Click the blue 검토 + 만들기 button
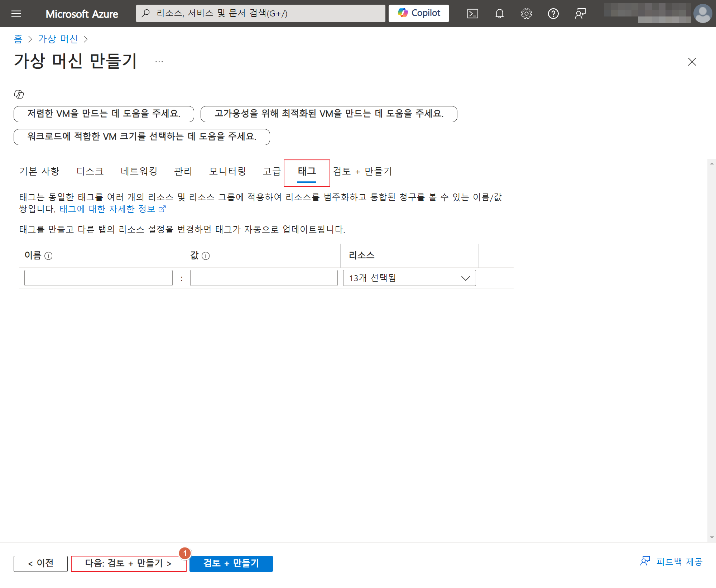Image resolution: width=716 pixels, height=588 pixels. [x=231, y=563]
